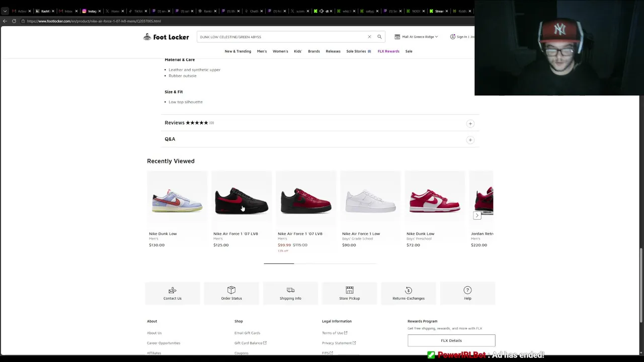
Task: Expand the Reviews section
Action: point(470,123)
